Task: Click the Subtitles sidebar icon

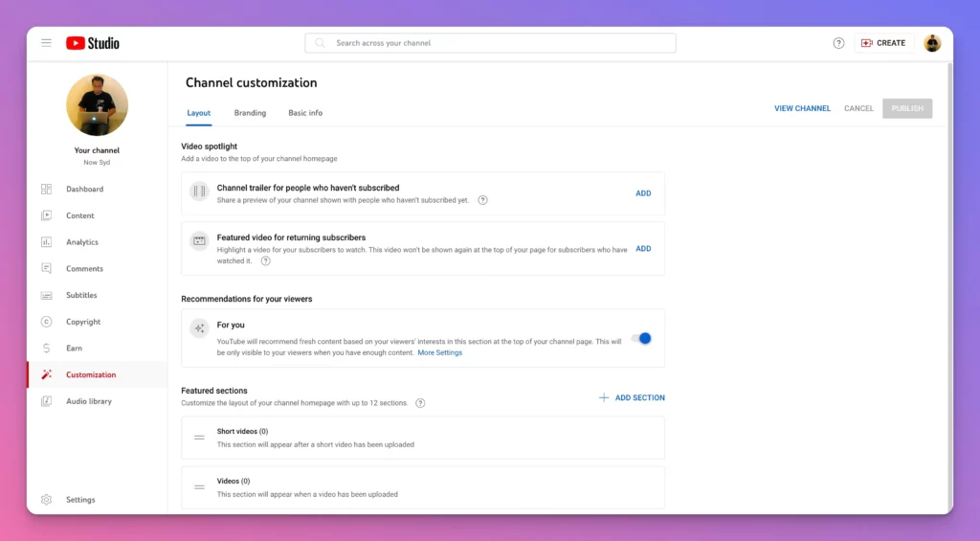Action: [x=46, y=295]
